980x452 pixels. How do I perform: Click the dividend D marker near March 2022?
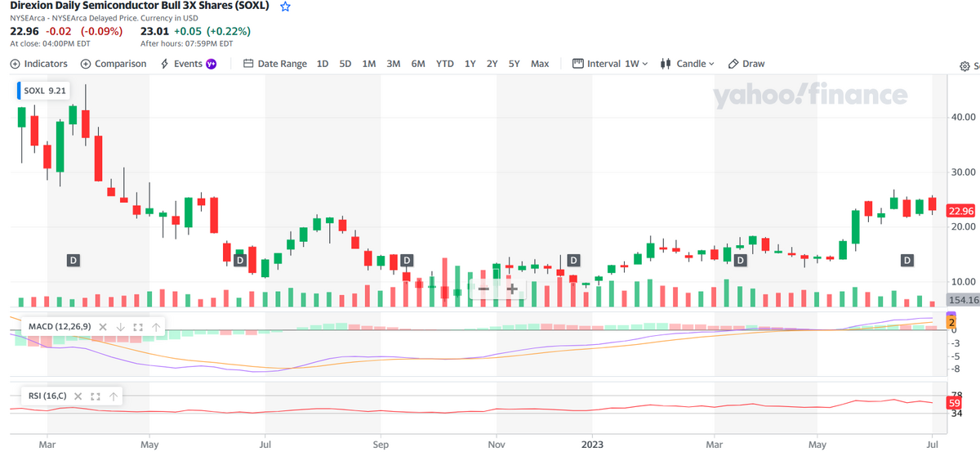click(73, 260)
